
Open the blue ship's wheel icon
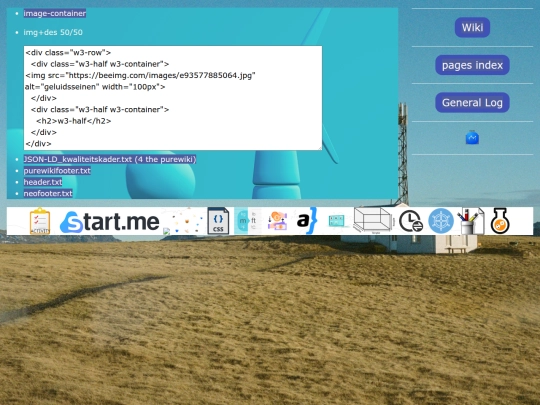[441, 221]
